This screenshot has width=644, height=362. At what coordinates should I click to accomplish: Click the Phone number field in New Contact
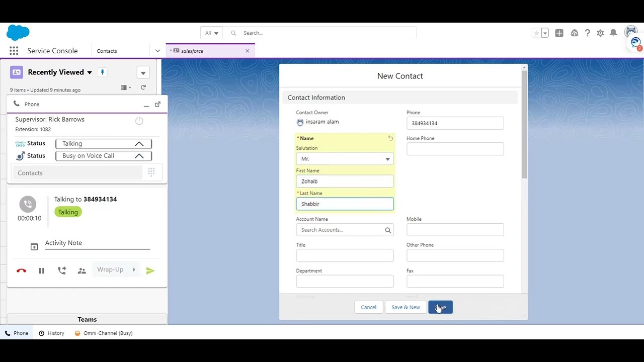pos(455,123)
